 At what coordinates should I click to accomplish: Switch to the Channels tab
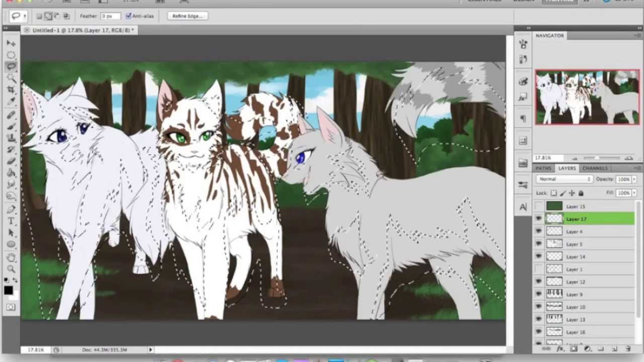595,168
